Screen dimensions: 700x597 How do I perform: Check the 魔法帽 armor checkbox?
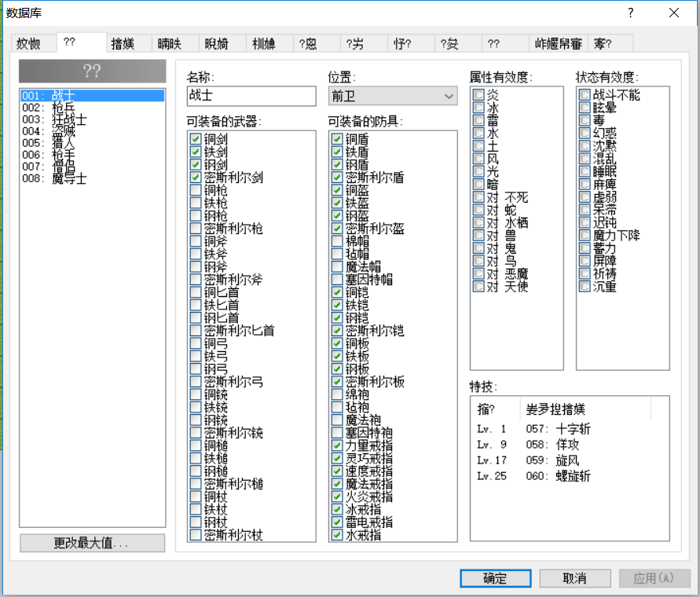pyautogui.click(x=337, y=266)
